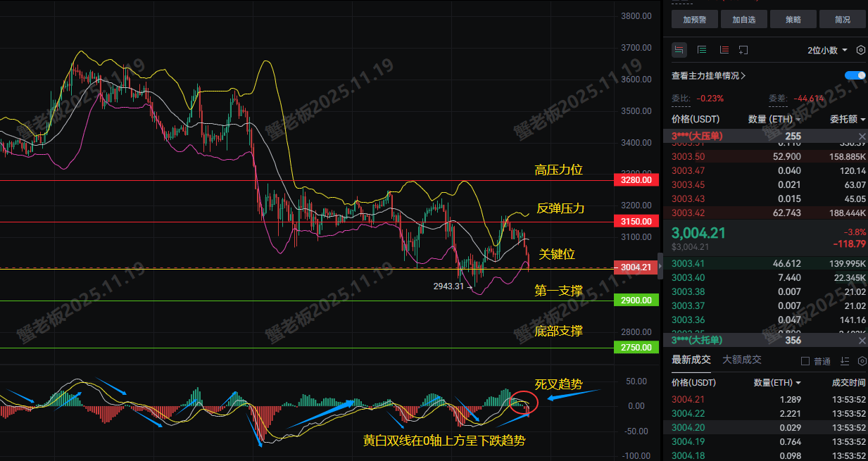Open the trades panel 数量(ETH) dropdown
This screenshot has height=461, width=868.
777,383
